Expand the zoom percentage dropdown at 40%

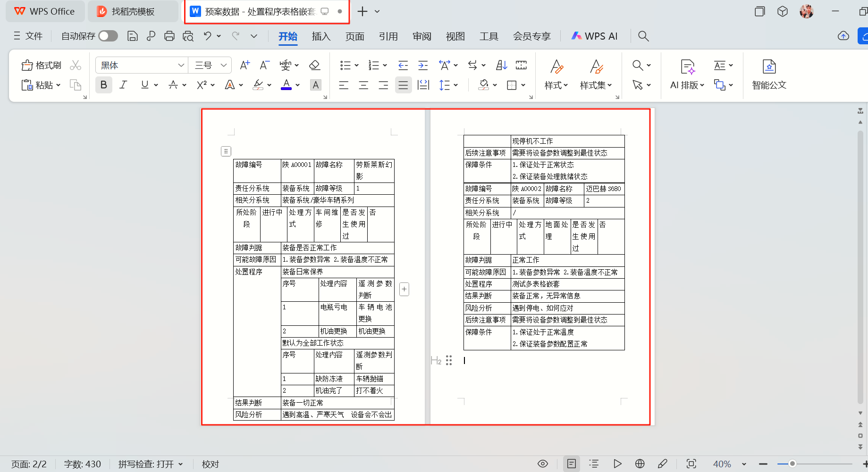coord(744,464)
